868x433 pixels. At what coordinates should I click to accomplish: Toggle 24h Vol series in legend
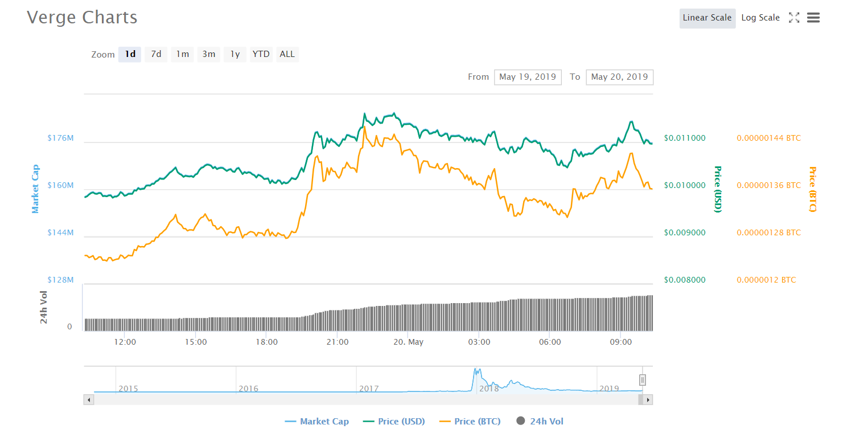pos(540,422)
